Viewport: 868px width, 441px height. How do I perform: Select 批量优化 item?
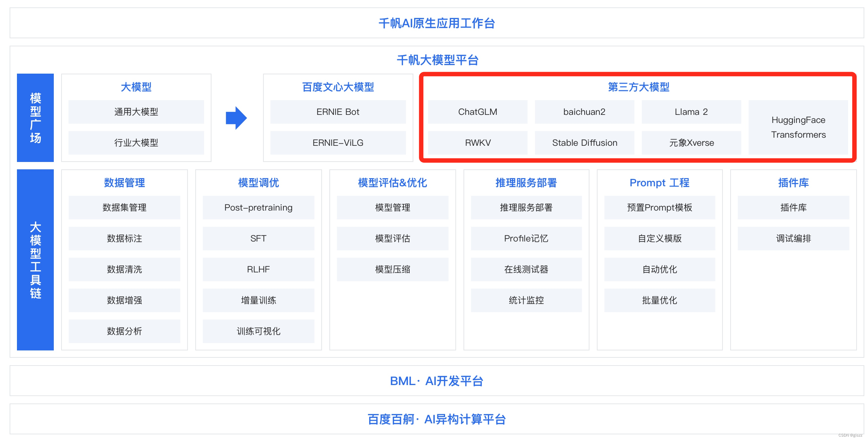pos(659,300)
